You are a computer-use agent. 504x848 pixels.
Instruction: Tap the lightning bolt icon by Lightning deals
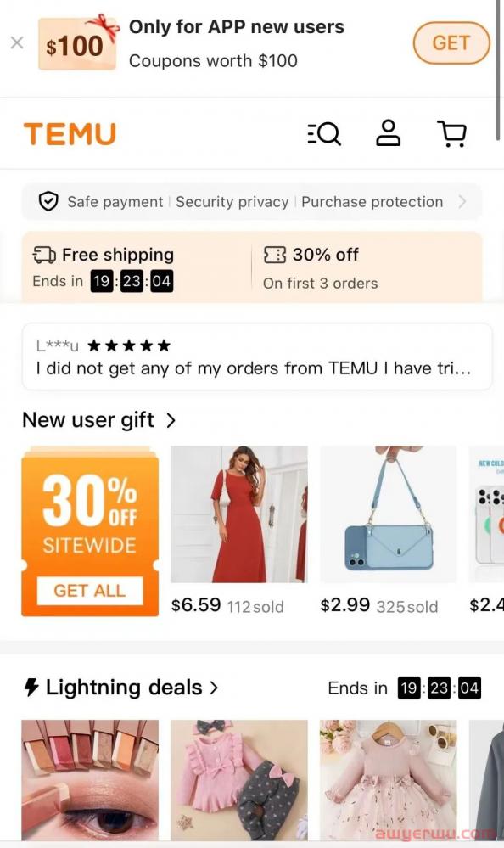coord(31,688)
